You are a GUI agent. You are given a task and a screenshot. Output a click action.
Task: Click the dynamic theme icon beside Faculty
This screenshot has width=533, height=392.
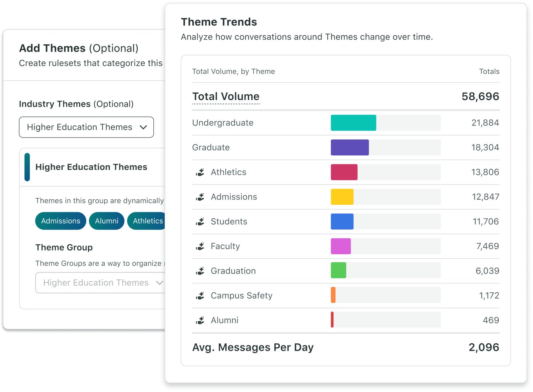(200, 246)
